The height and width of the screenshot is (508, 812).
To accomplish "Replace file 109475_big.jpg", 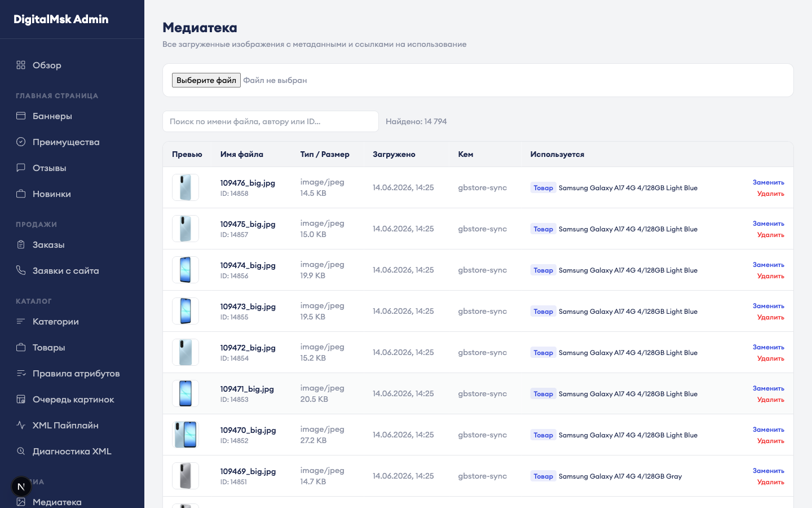I will [769, 224].
